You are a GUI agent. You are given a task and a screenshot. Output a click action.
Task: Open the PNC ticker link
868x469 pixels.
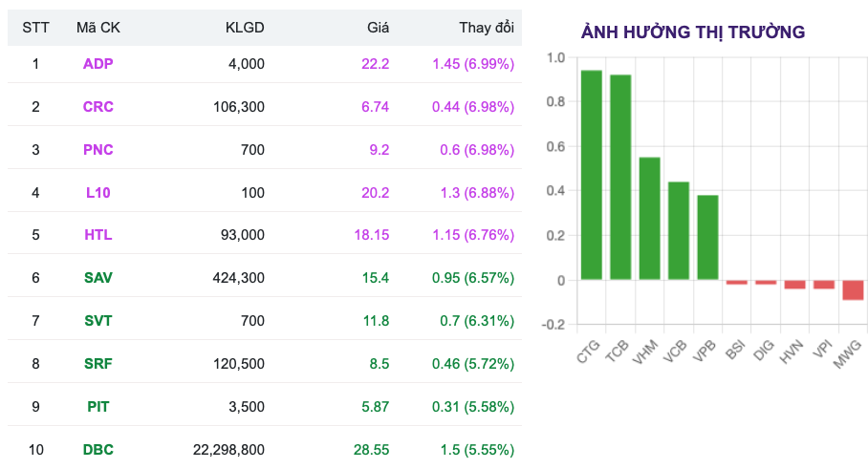click(x=98, y=150)
